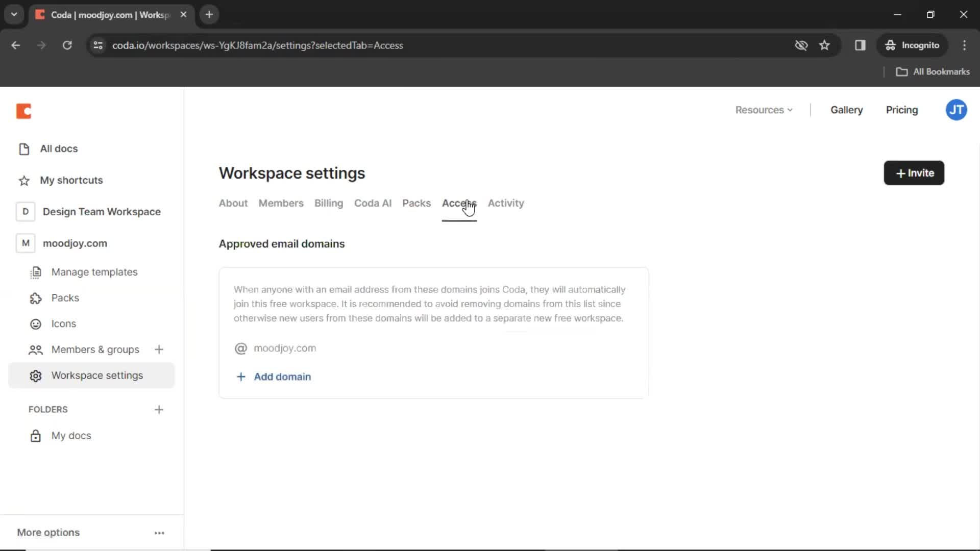Switch to the Billing tab
Viewport: 980px width, 551px height.
click(x=329, y=203)
